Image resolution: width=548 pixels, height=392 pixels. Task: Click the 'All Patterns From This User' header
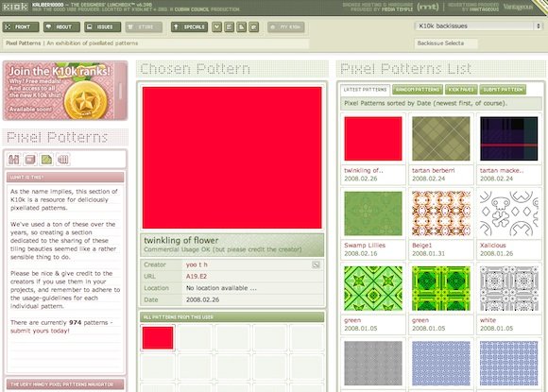(232, 316)
